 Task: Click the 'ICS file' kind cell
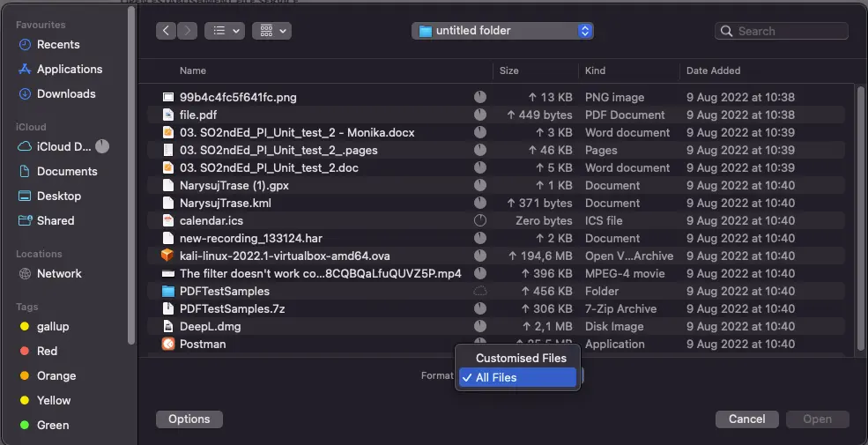604,220
